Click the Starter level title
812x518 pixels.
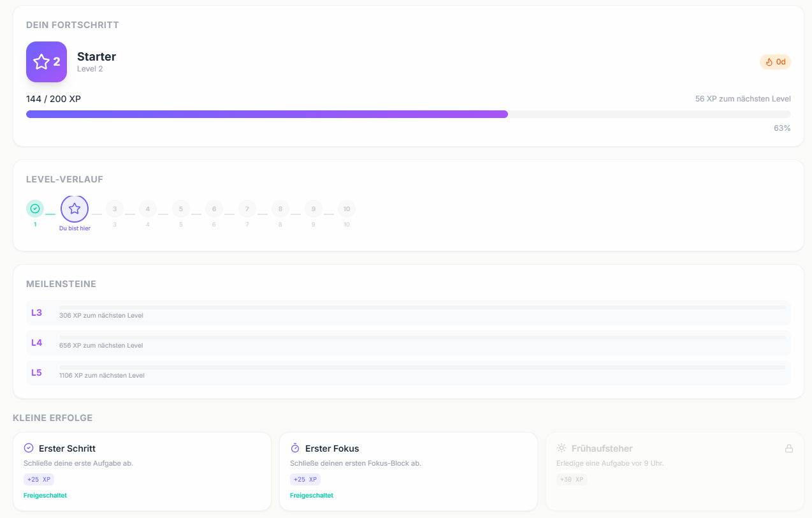click(96, 57)
